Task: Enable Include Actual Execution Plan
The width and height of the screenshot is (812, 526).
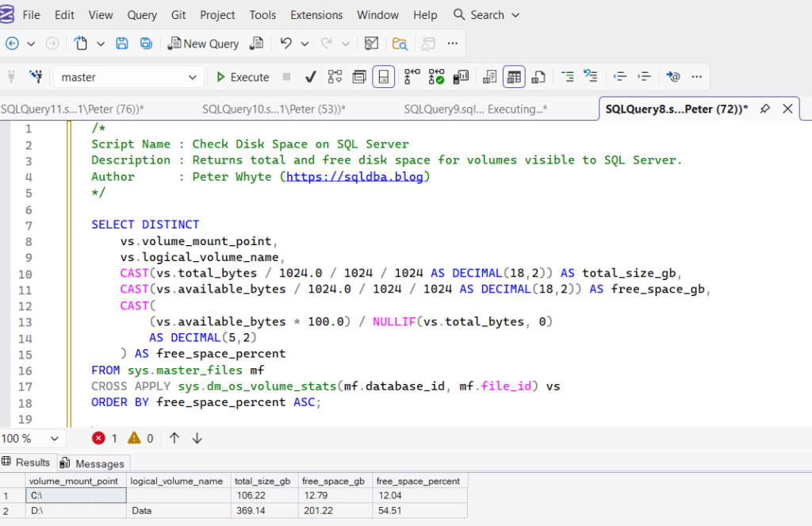Action: (437, 76)
